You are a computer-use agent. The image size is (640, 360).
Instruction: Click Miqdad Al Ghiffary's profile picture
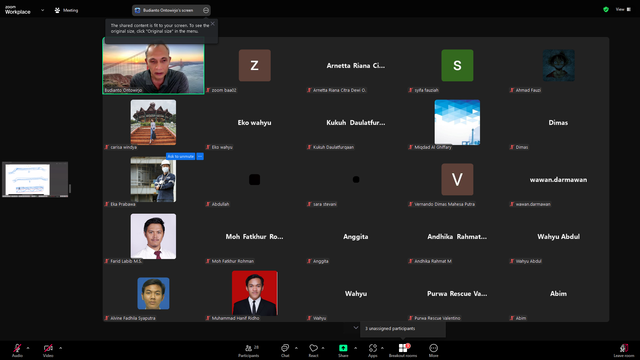[457, 122]
